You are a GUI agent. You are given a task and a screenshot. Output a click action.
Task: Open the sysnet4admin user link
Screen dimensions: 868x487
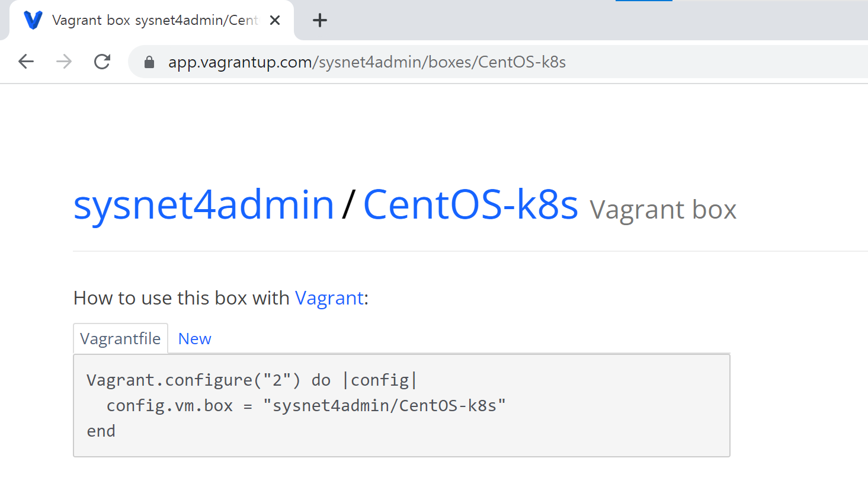[x=204, y=205]
